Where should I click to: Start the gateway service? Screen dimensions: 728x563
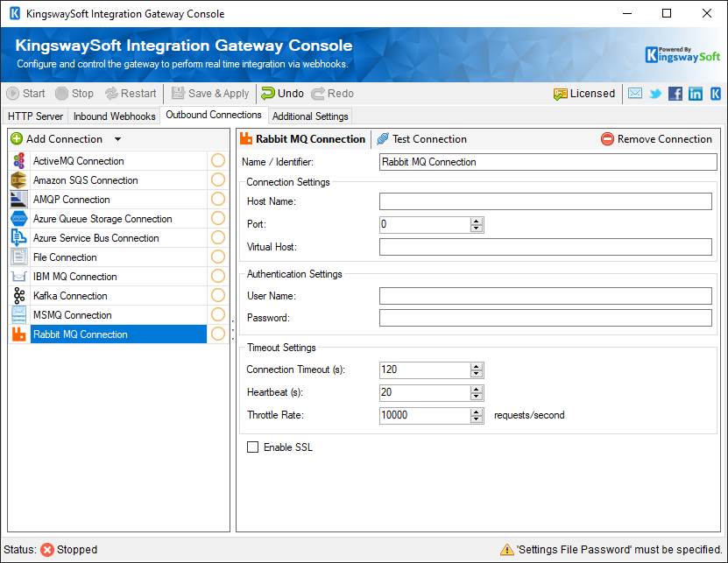[26, 94]
